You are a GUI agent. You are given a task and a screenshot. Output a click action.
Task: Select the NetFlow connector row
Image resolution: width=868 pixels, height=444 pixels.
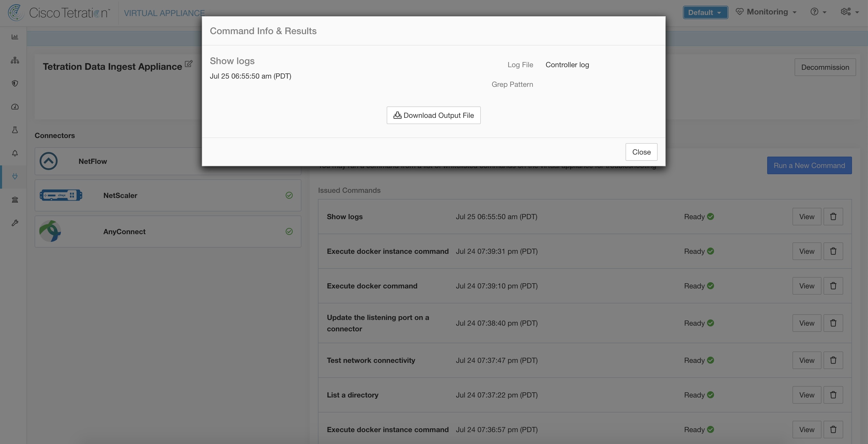168,161
